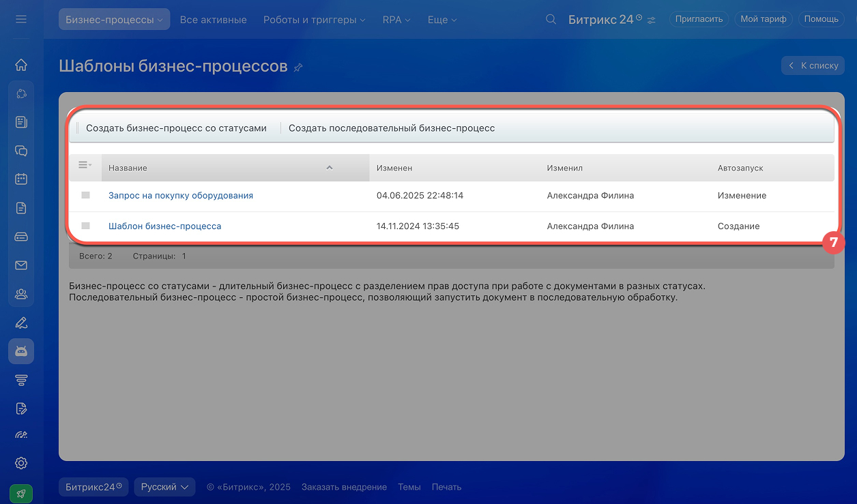
Task: Click Александра Филина in the first row
Action: pyautogui.click(x=590, y=195)
